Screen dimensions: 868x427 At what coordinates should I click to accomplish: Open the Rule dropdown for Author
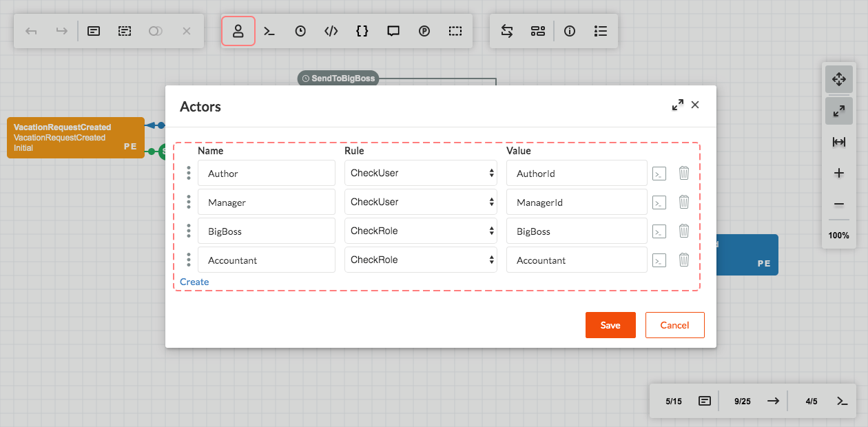[421, 174]
